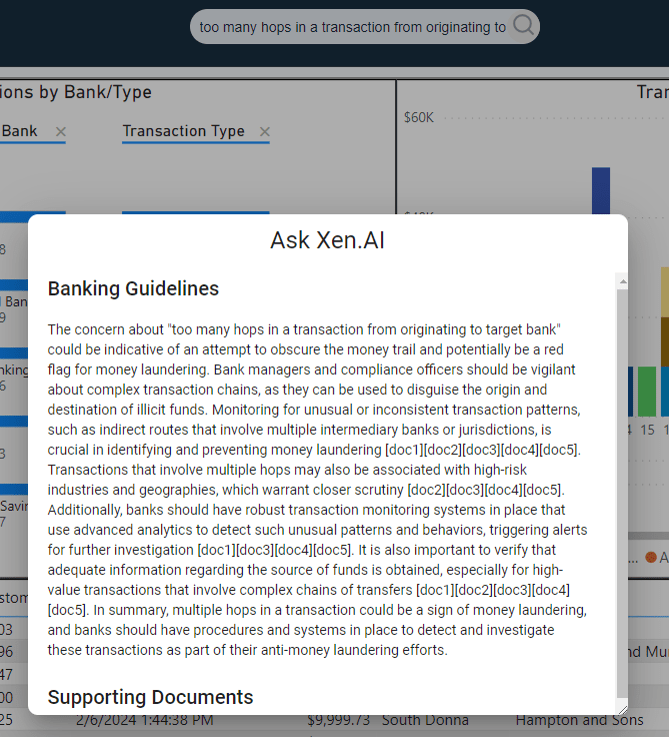
Task: Select the Bank column tab
Action: tap(19, 131)
